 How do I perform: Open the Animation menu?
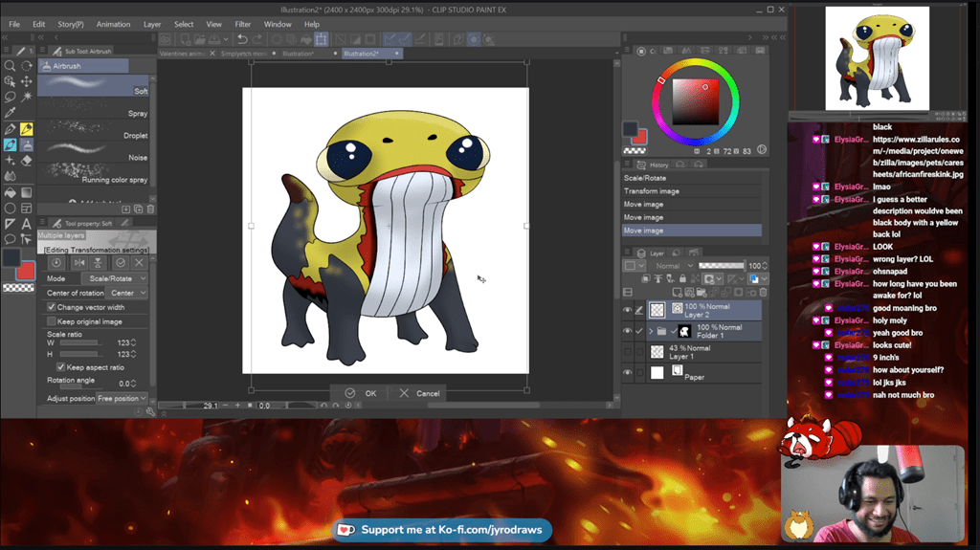point(113,24)
